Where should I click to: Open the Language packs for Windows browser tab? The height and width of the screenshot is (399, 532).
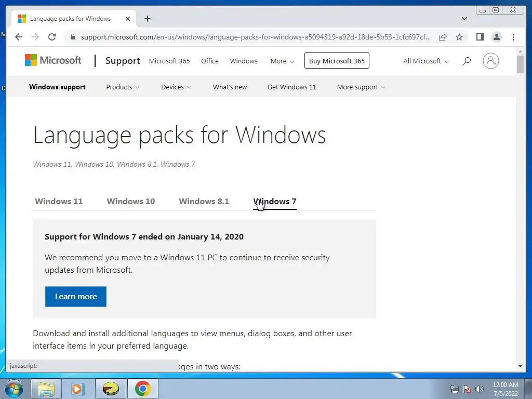[74, 19]
